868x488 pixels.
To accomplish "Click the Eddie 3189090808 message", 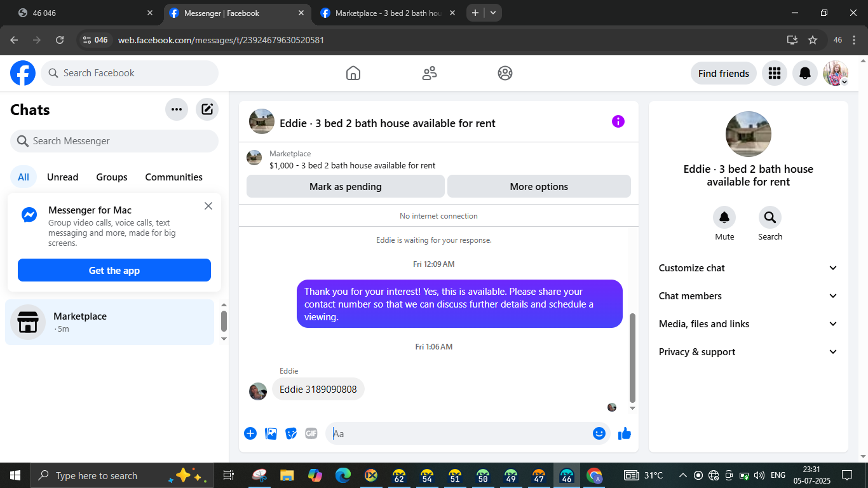I will point(318,390).
